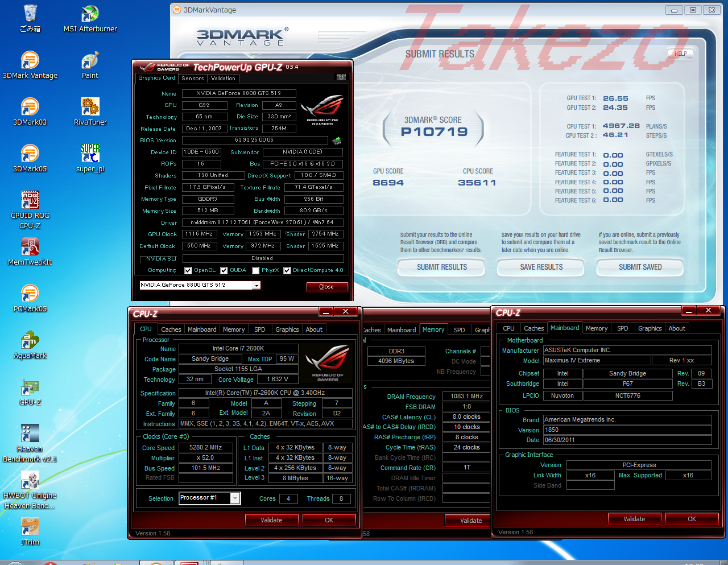The height and width of the screenshot is (565, 728).
Task: Click the CPU SCORE 35611 value
Action: coord(477,183)
